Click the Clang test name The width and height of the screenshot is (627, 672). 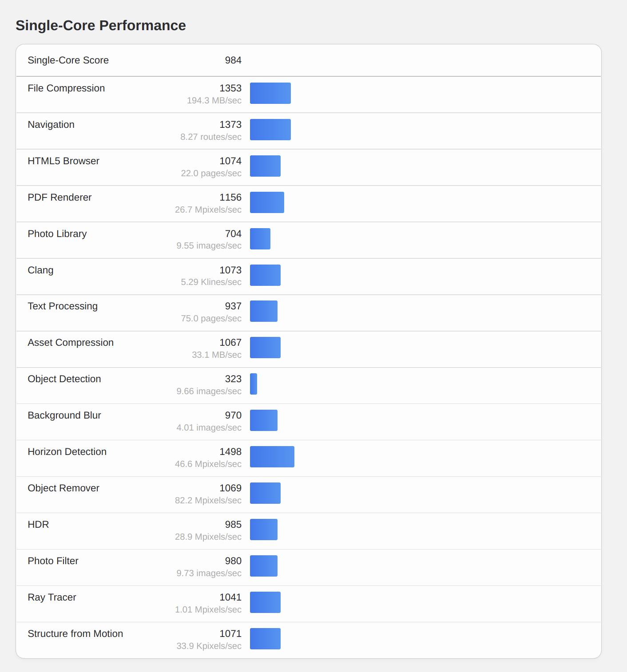click(40, 270)
